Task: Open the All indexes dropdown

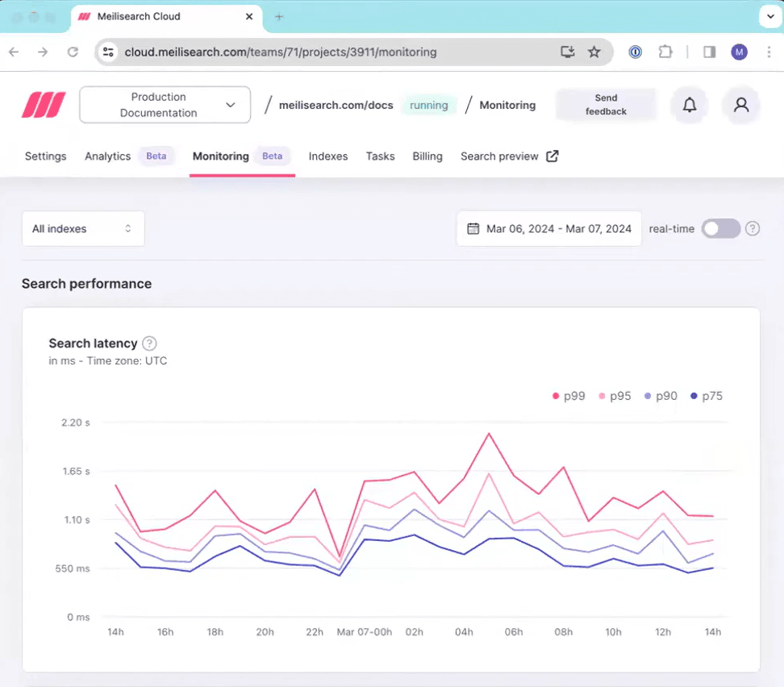Action: pos(83,229)
